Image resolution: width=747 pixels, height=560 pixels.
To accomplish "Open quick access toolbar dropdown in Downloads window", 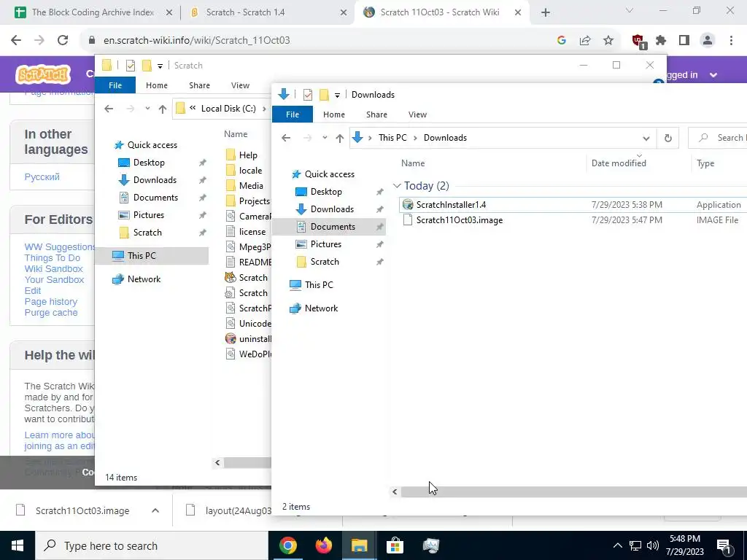I will pyautogui.click(x=337, y=96).
